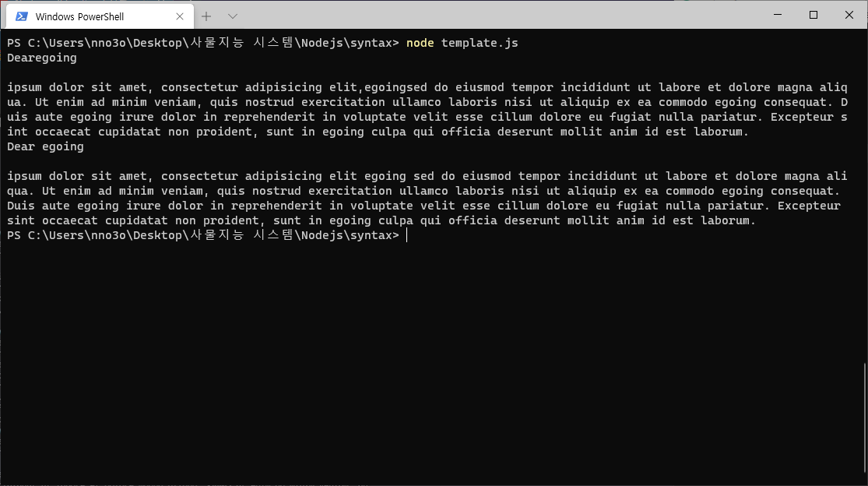Close the terminal window

click(849, 15)
